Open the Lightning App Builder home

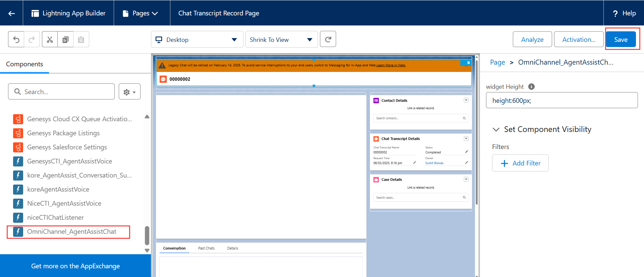(68, 13)
